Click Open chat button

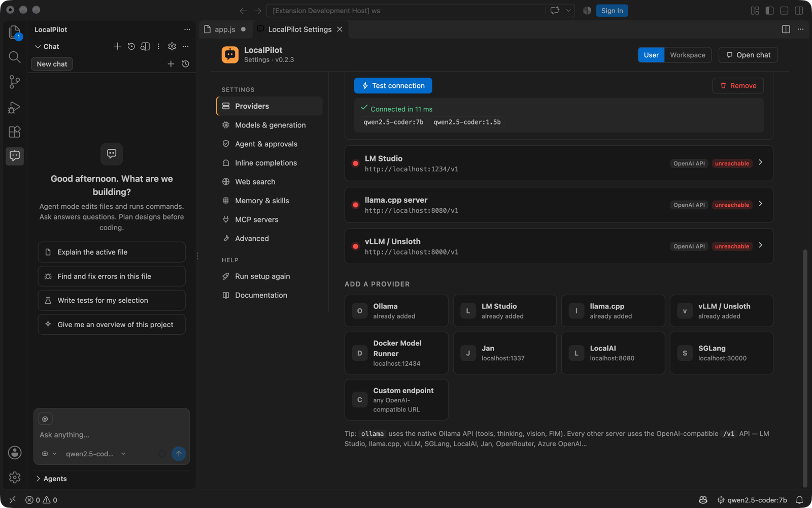[x=748, y=55]
